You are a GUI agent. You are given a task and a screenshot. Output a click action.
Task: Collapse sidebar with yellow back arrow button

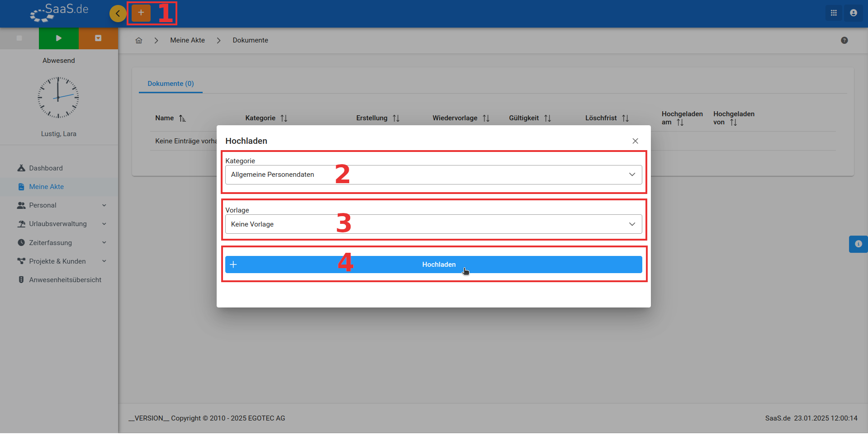click(118, 14)
